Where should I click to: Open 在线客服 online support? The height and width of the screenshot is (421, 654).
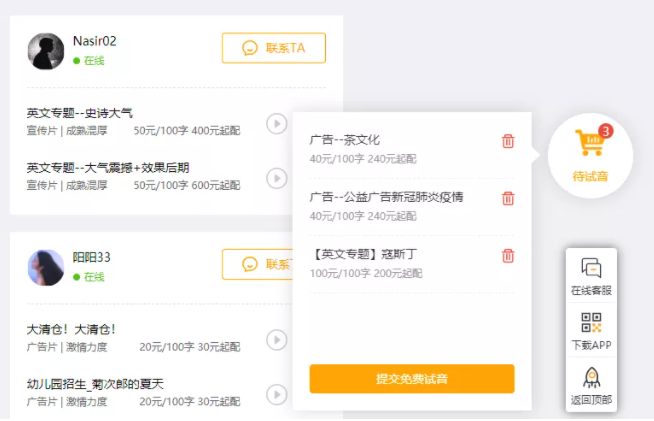591,276
